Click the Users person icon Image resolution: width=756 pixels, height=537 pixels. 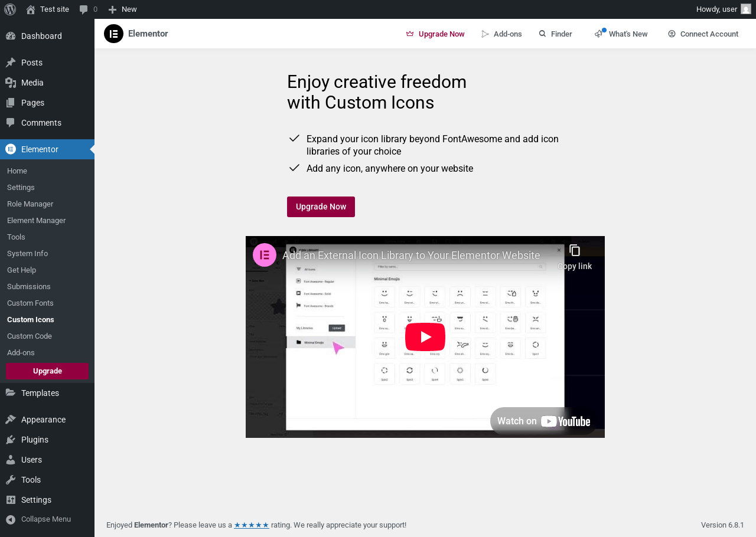click(x=11, y=460)
